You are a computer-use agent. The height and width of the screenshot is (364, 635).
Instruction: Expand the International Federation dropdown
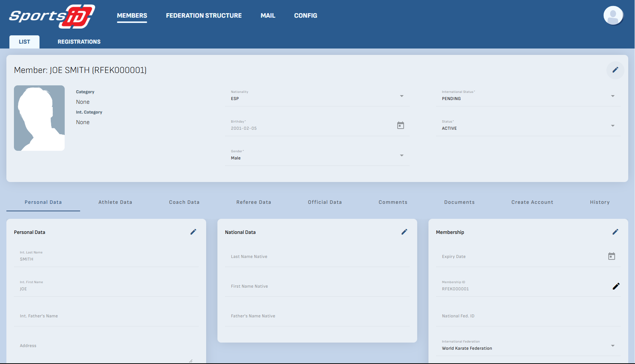coord(612,346)
